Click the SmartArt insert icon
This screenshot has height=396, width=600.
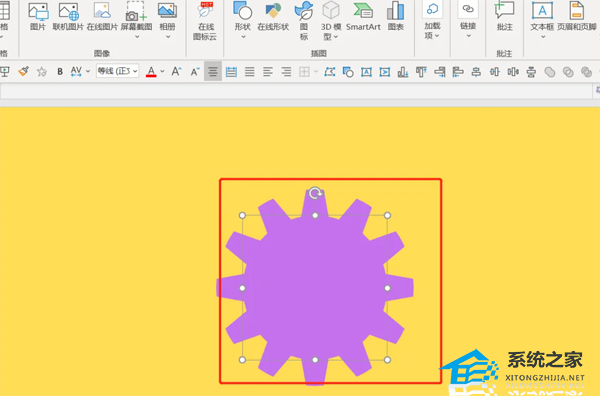[363, 16]
